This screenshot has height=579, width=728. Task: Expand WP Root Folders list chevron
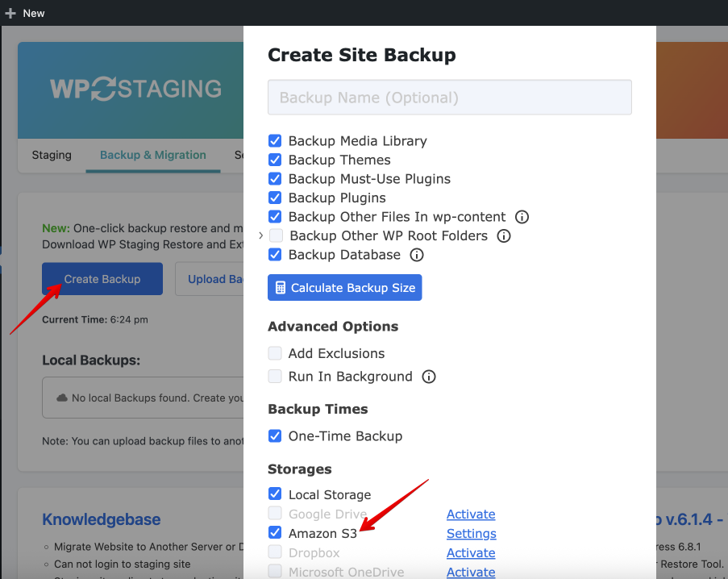pos(261,235)
